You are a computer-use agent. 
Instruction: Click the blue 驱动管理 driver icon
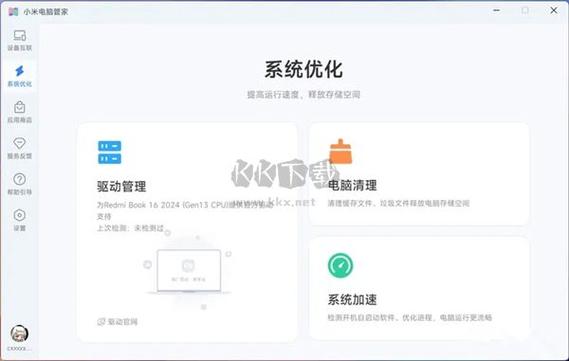110,152
